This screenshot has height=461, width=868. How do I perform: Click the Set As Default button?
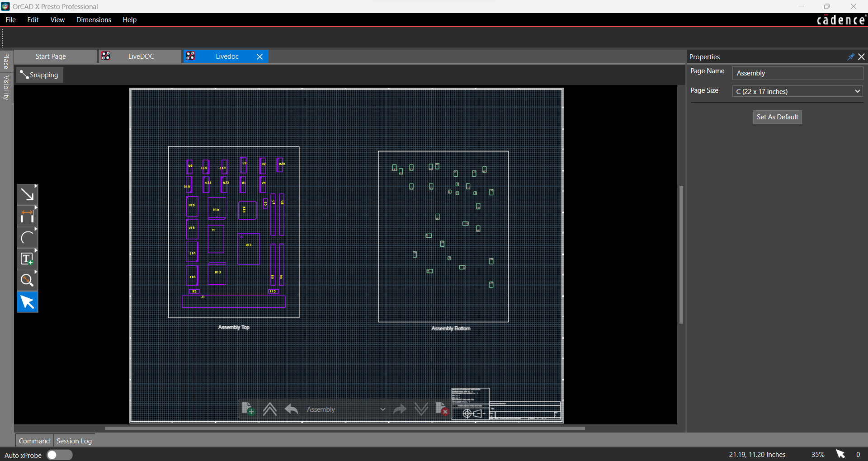[x=777, y=117]
